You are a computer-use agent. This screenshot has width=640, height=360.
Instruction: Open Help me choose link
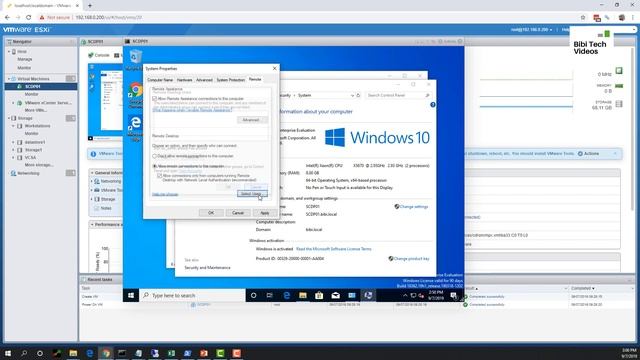click(x=165, y=194)
